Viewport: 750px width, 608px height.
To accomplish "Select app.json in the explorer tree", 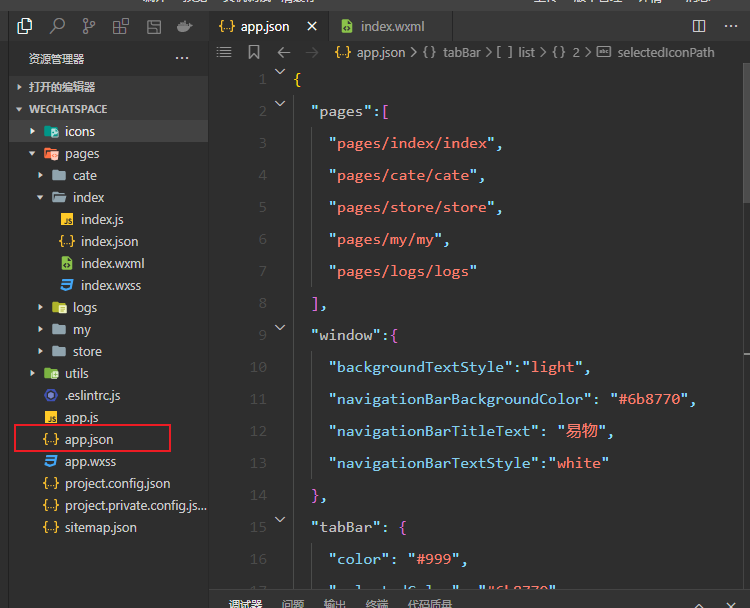I will click(109, 439).
